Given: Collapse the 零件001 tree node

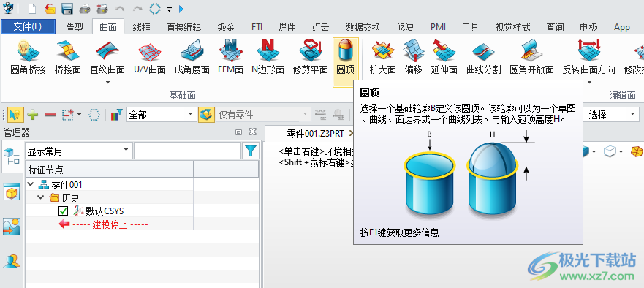Looking at the screenshot, I should [31, 184].
